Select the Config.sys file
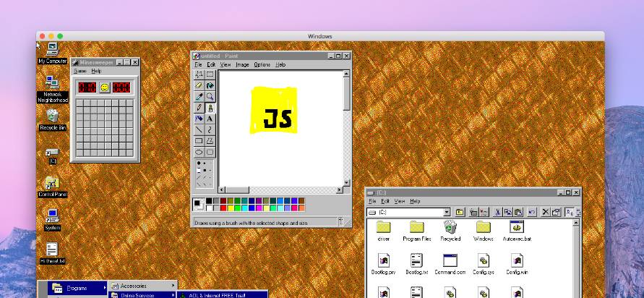Image resolution: width=644 pixels, height=298 pixels. coord(483,264)
